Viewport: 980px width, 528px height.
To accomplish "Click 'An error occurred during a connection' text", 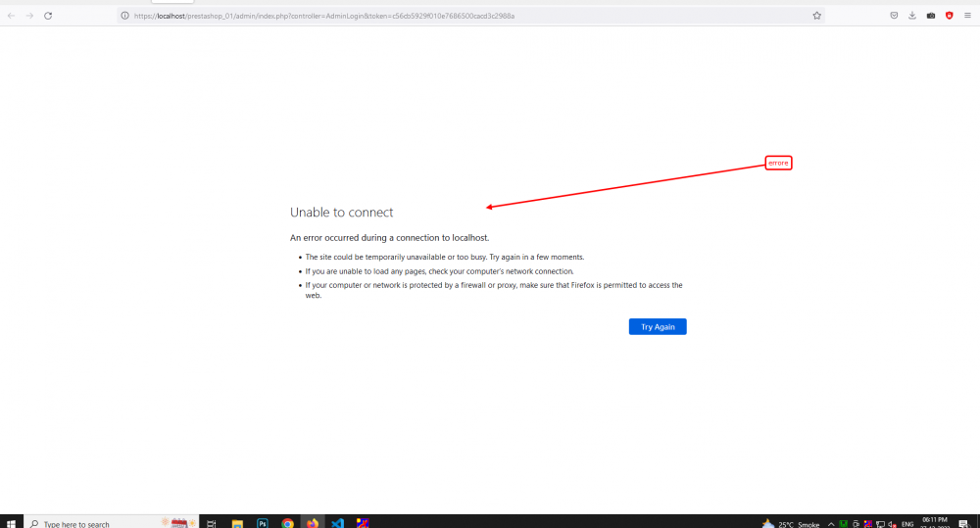I will pyautogui.click(x=389, y=238).
